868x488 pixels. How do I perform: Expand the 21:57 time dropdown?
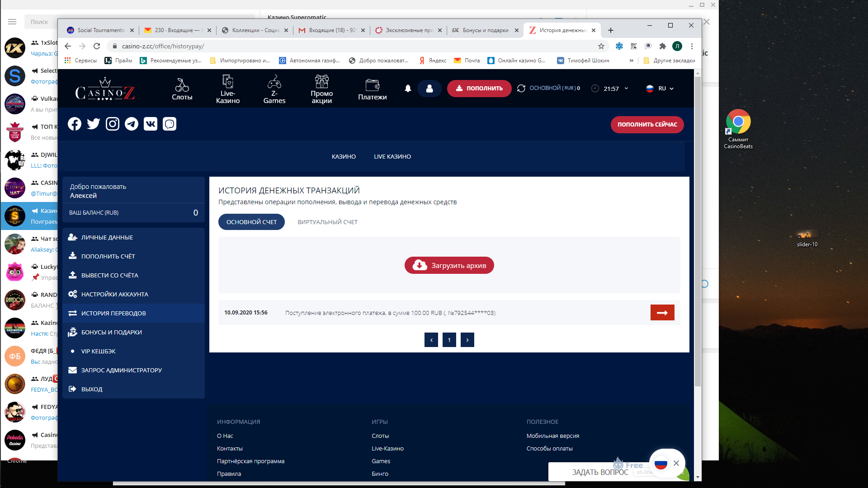coord(615,89)
